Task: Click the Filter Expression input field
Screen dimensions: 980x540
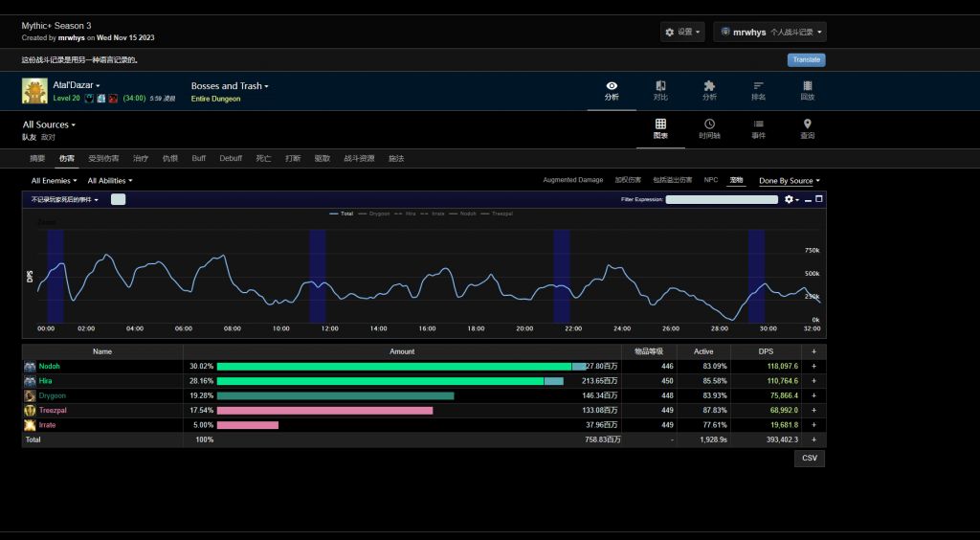Action: coord(722,199)
